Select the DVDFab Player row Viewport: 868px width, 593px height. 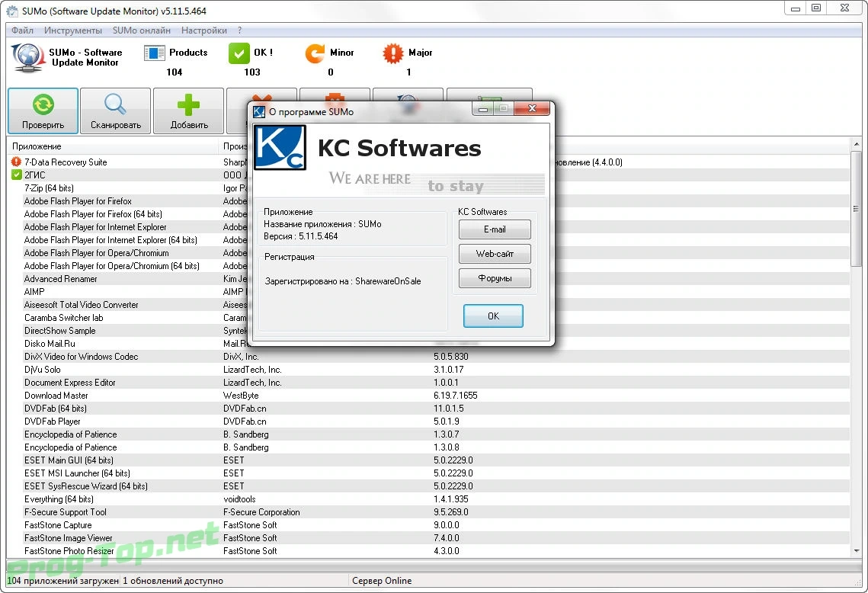(x=429, y=422)
